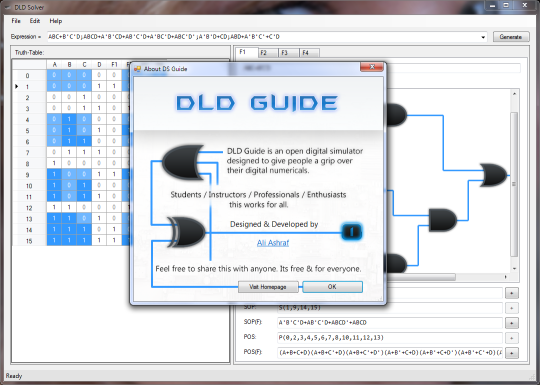The height and width of the screenshot is (385, 540).
Task: Open the Help menu
Action: (x=56, y=21)
